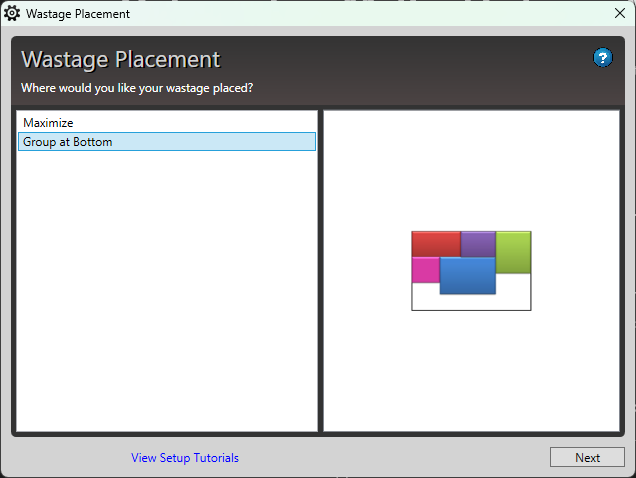Open the View Setup Tutorials link

coord(185,458)
